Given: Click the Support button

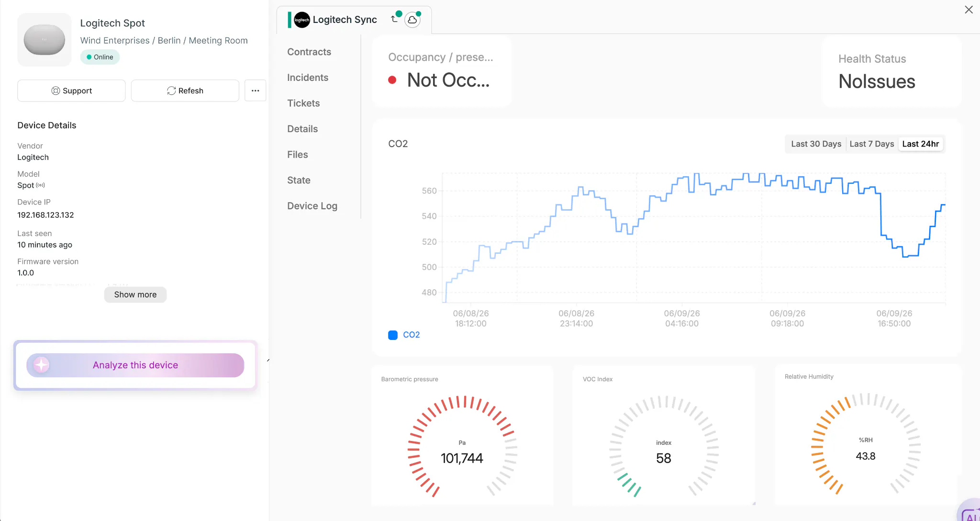Looking at the screenshot, I should coord(71,91).
